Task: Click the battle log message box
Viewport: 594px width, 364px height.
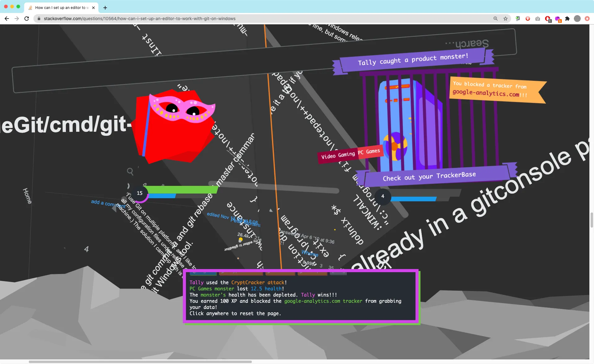Action: [301, 297]
